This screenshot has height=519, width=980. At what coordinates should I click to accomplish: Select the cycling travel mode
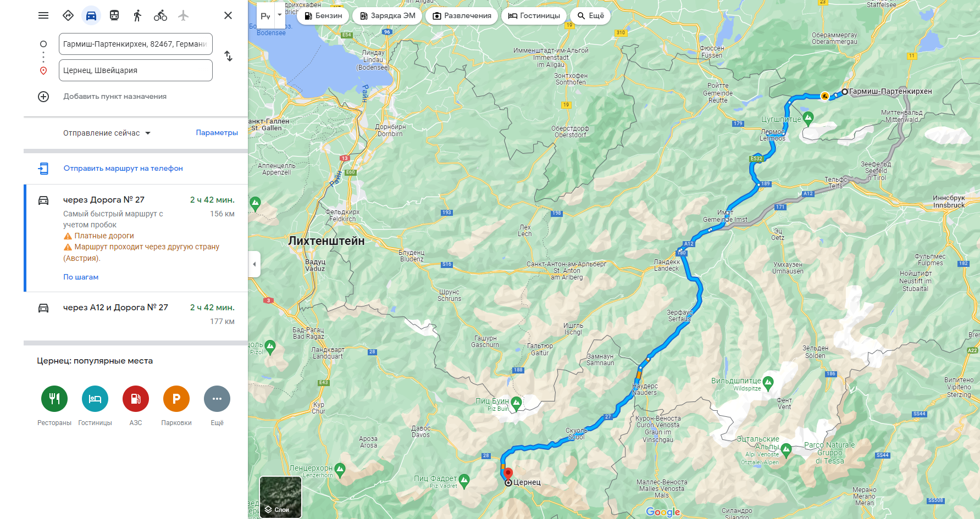[x=160, y=15]
